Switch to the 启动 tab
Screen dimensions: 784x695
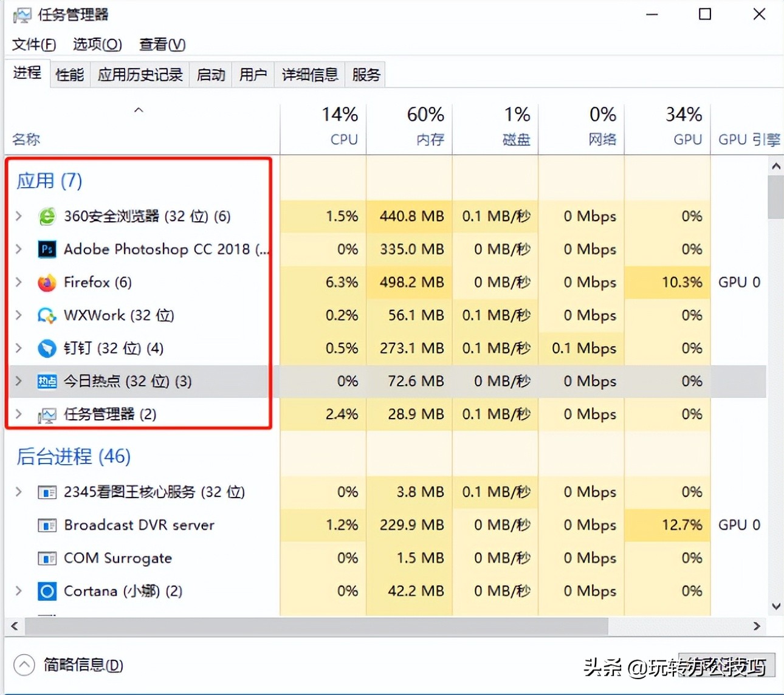coord(210,74)
